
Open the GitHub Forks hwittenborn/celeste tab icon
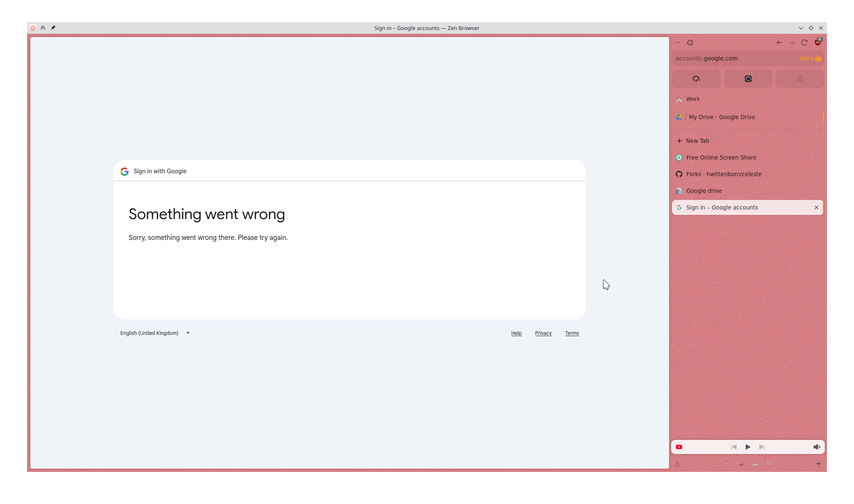[679, 174]
